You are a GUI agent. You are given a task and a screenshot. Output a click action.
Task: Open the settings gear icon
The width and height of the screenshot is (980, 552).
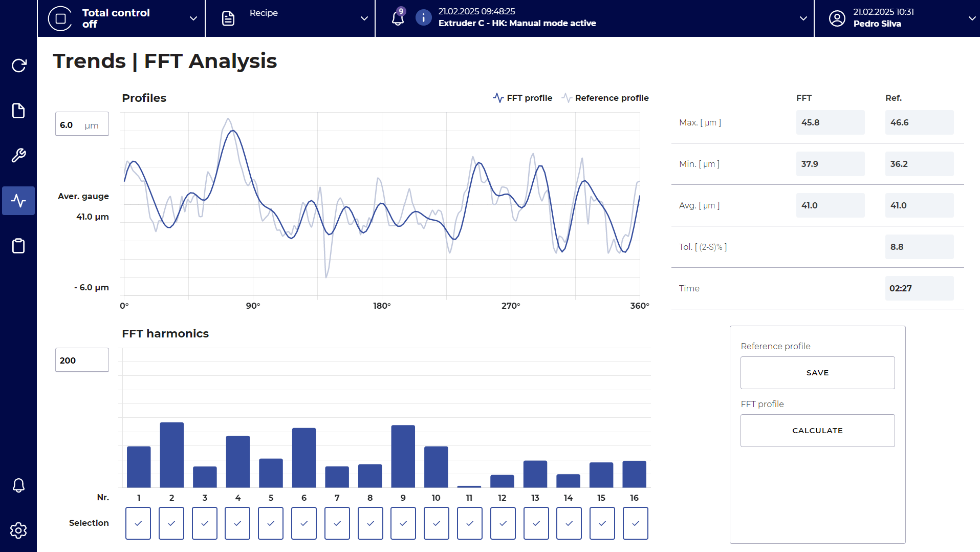pos(18,530)
